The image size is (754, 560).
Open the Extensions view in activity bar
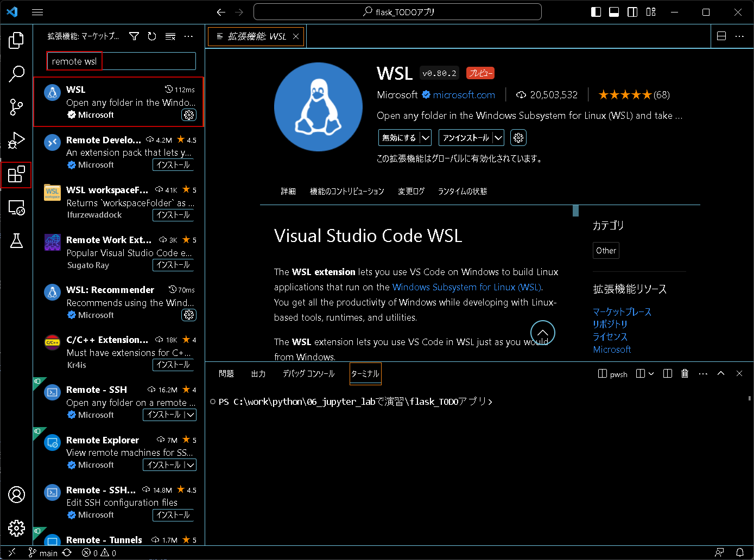click(x=16, y=174)
